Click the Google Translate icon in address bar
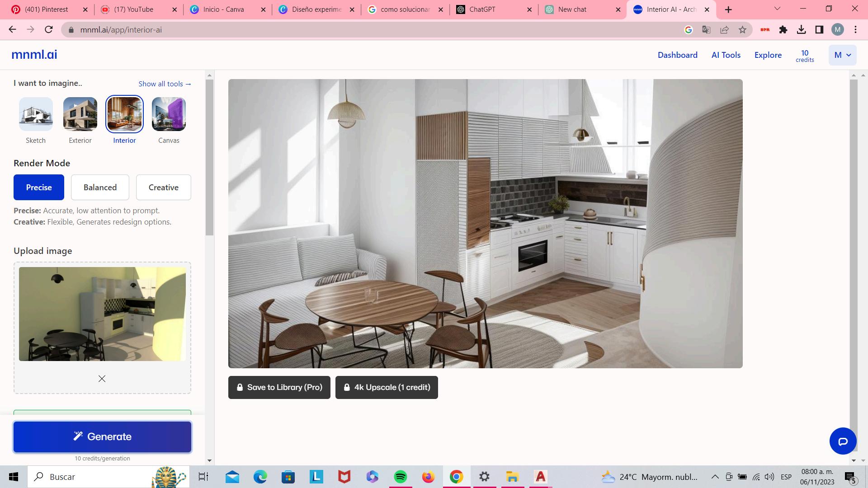 (706, 30)
